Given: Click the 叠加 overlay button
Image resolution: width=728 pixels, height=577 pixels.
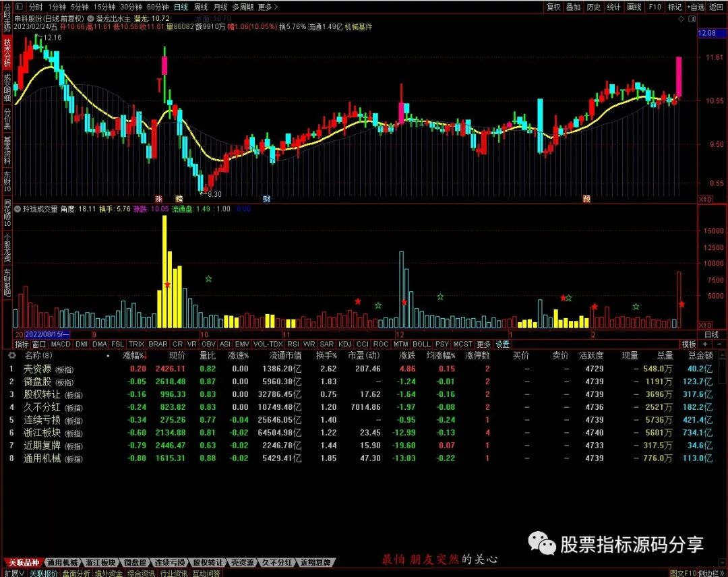Looking at the screenshot, I should (574, 7).
